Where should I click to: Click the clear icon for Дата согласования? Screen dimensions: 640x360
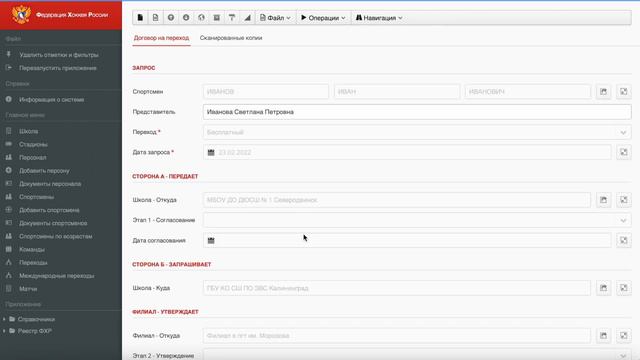tap(624, 240)
